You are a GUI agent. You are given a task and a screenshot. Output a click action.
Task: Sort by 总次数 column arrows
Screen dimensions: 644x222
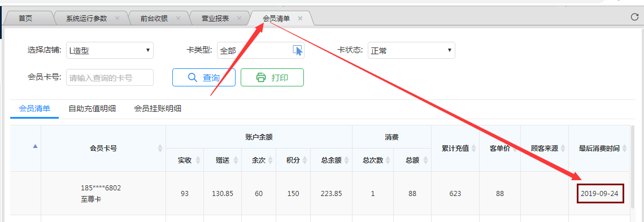388,160
